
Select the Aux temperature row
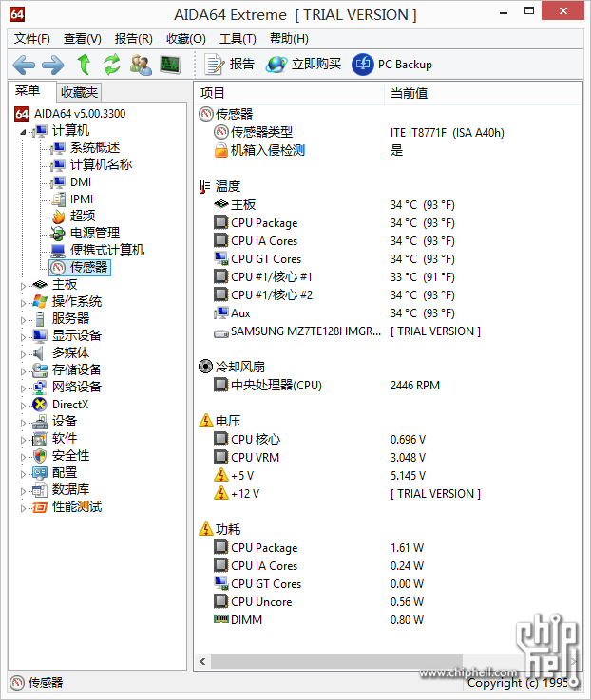coord(389,312)
